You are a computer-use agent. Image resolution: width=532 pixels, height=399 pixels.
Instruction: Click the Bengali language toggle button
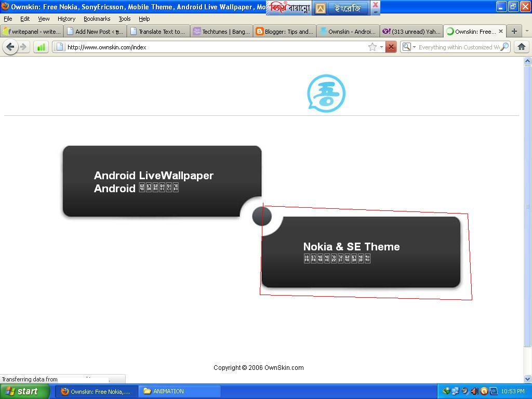[x=348, y=8]
